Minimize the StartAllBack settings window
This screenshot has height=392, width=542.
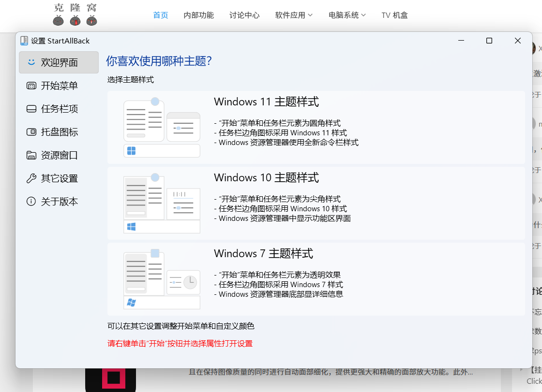(461, 41)
